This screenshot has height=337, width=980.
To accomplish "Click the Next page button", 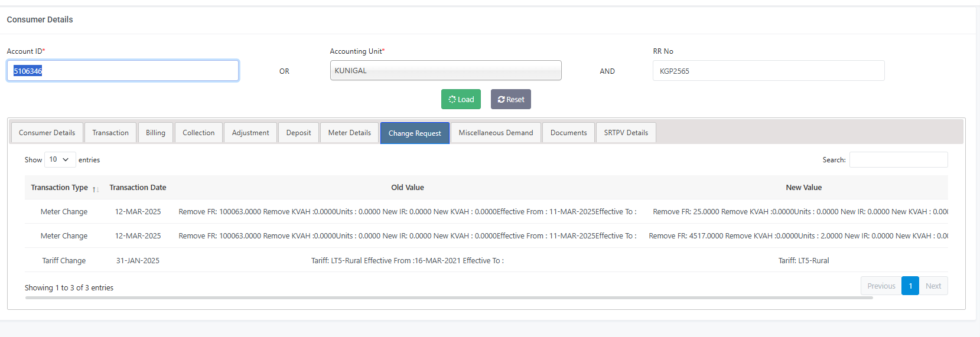I will pos(933,286).
